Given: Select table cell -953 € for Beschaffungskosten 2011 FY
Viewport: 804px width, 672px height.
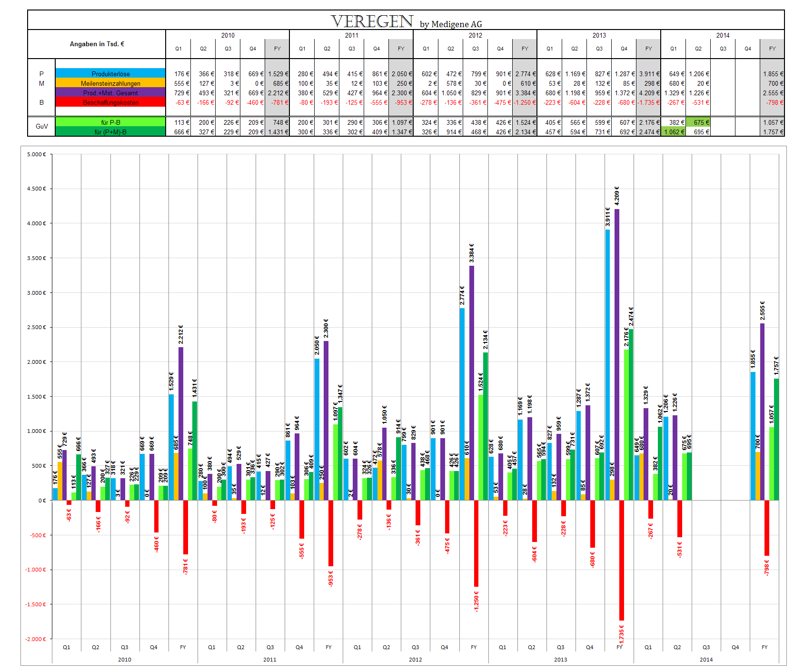Looking at the screenshot, I should 401,102.
